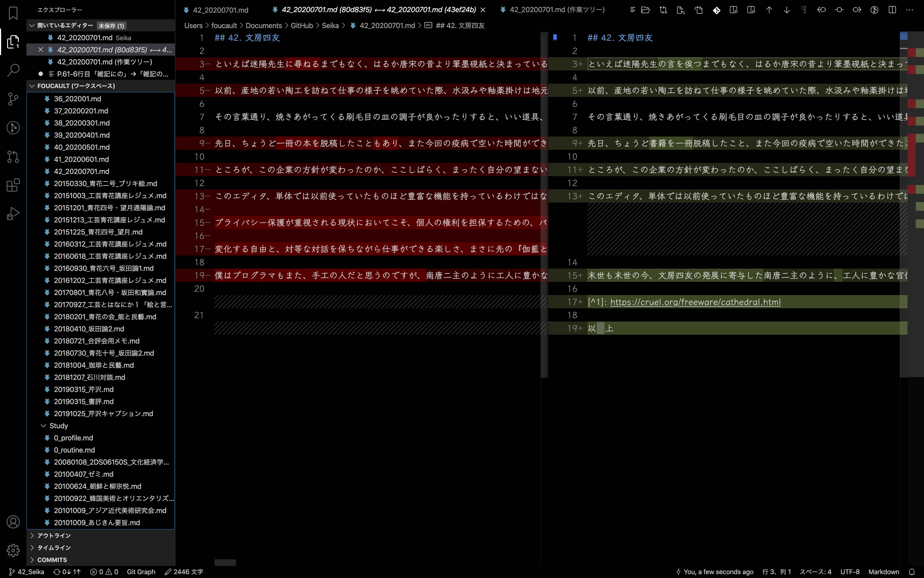Click the middle commit circle toolbar icon
The height and width of the screenshot is (578, 924).
(839, 10)
